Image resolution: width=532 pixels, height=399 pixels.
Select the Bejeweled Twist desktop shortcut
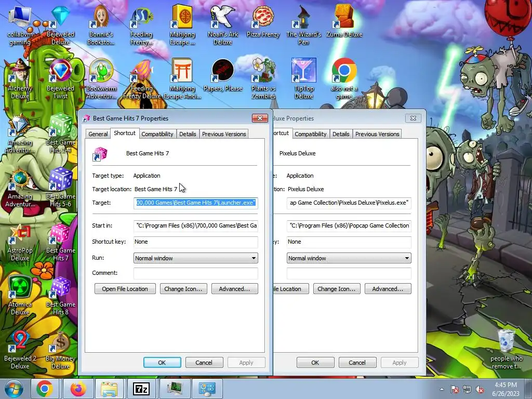[x=60, y=80]
